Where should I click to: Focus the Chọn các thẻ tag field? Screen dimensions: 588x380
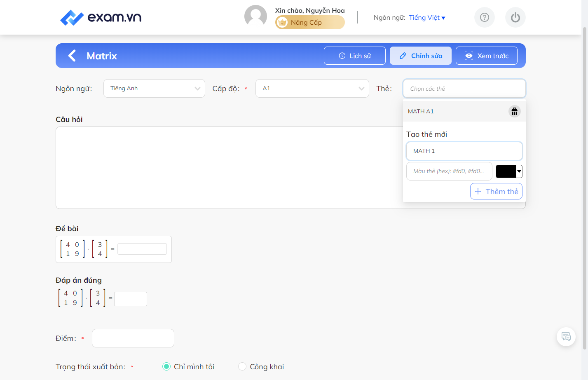point(464,88)
